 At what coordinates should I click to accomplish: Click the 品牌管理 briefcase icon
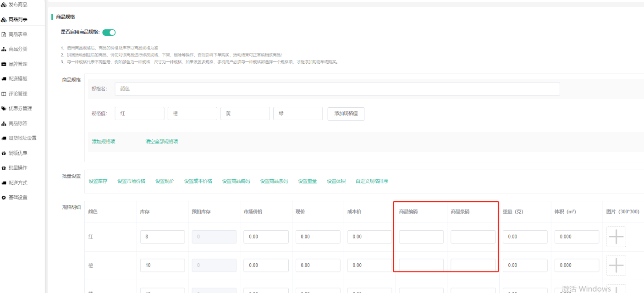click(x=4, y=64)
